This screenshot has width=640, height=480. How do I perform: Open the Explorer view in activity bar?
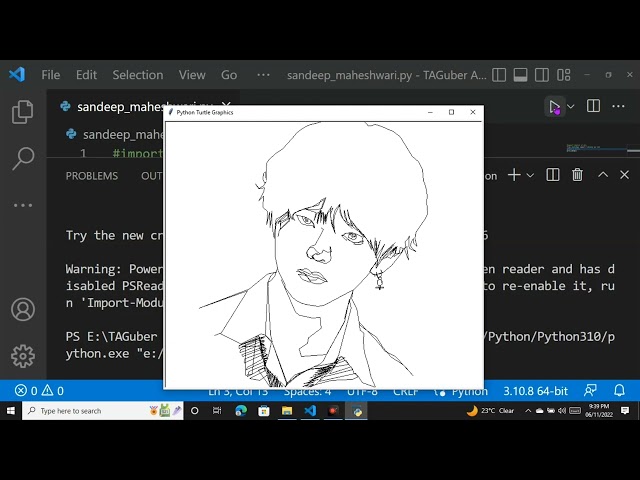(22, 111)
